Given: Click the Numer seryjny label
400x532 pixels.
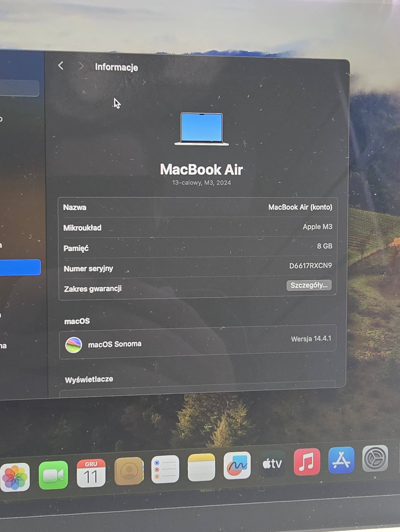Looking at the screenshot, I should tap(88, 269).
